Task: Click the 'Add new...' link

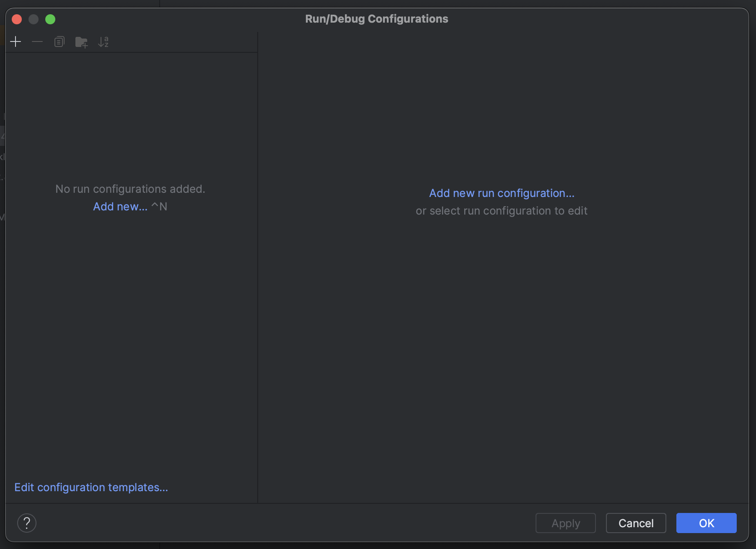Action: click(120, 207)
